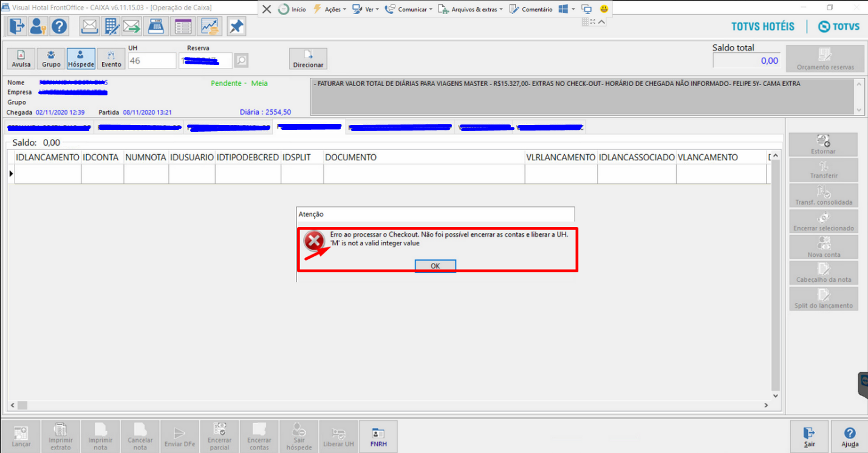The height and width of the screenshot is (453, 868).
Task: Expand the Ações dropdown menu
Action: (329, 9)
